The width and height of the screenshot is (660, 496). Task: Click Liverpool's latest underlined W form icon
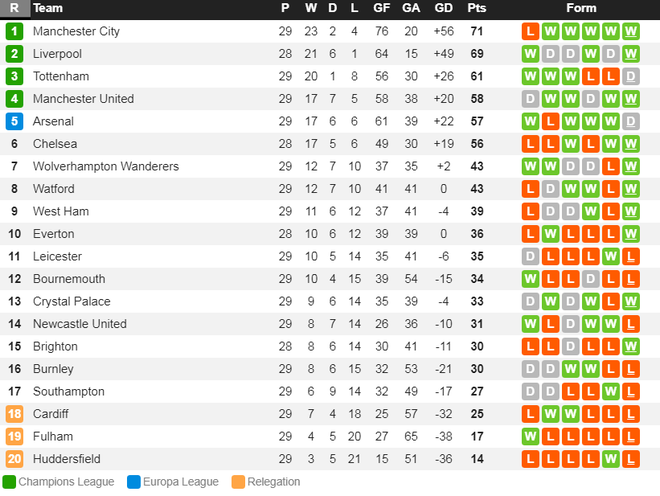coord(631,54)
